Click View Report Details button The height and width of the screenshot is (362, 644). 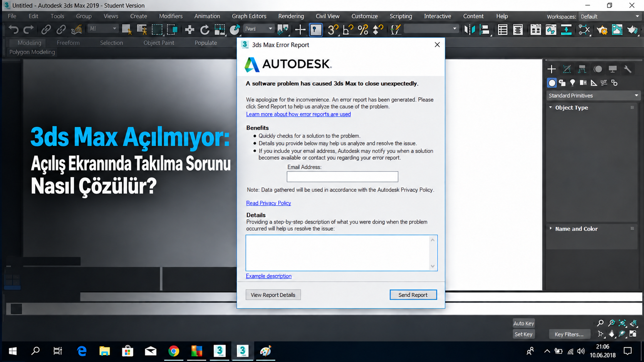[x=273, y=295]
